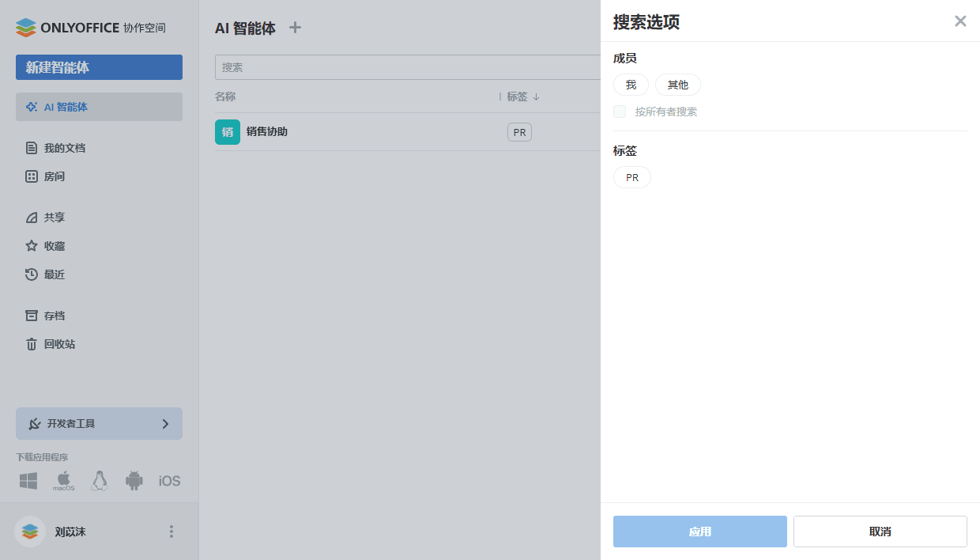
Task: Select the 其他 member filter
Action: 677,85
